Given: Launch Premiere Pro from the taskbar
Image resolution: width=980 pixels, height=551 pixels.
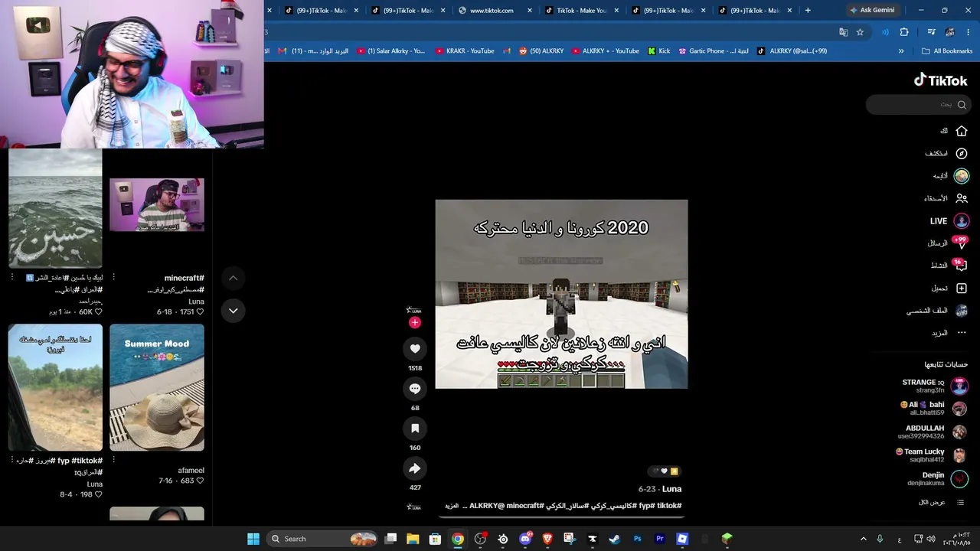Looking at the screenshot, I should pos(659,539).
